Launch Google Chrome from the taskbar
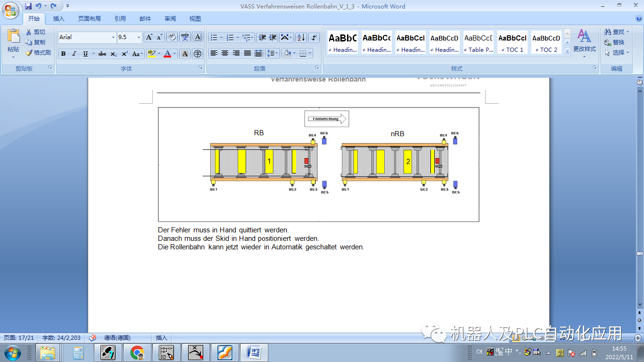This screenshot has width=644, height=362. [x=137, y=352]
